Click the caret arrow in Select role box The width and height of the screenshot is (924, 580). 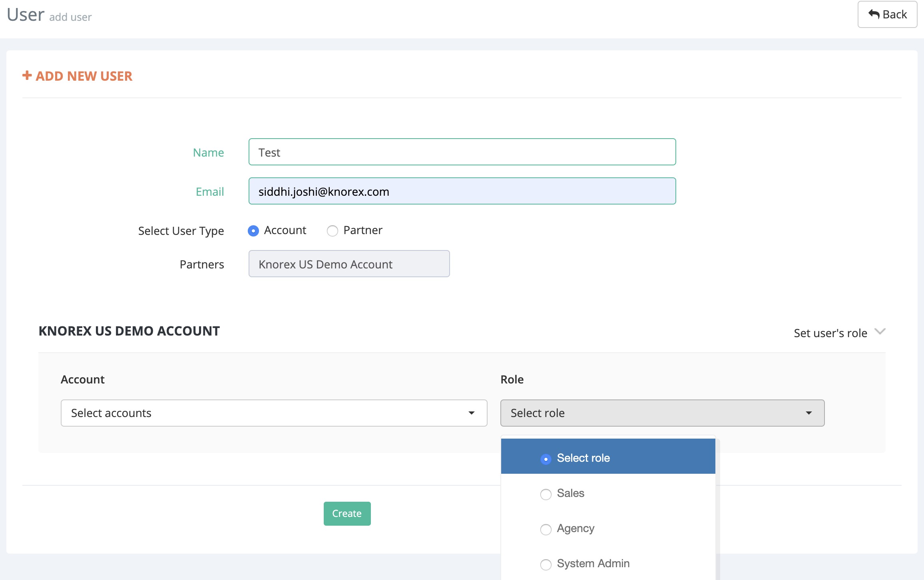tap(809, 413)
